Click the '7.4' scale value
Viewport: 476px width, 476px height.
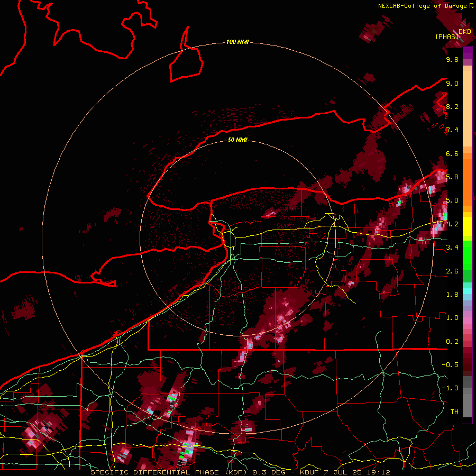pyautogui.click(x=452, y=130)
